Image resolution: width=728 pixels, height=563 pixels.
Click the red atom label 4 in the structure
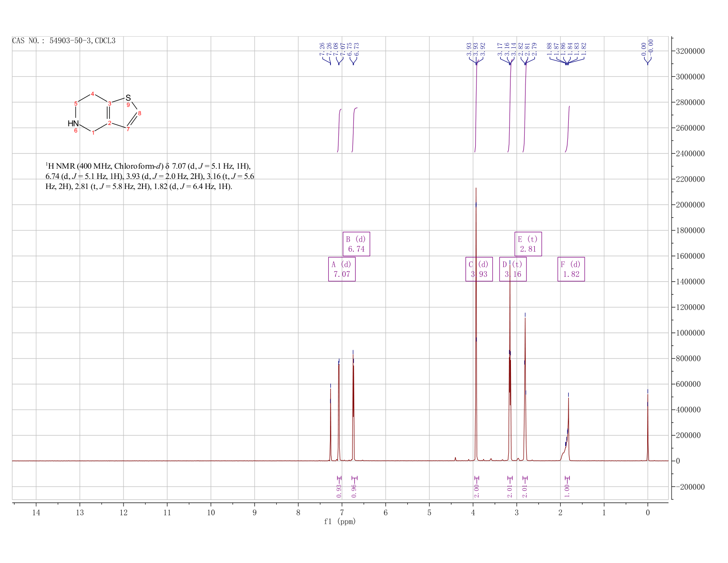(x=93, y=94)
